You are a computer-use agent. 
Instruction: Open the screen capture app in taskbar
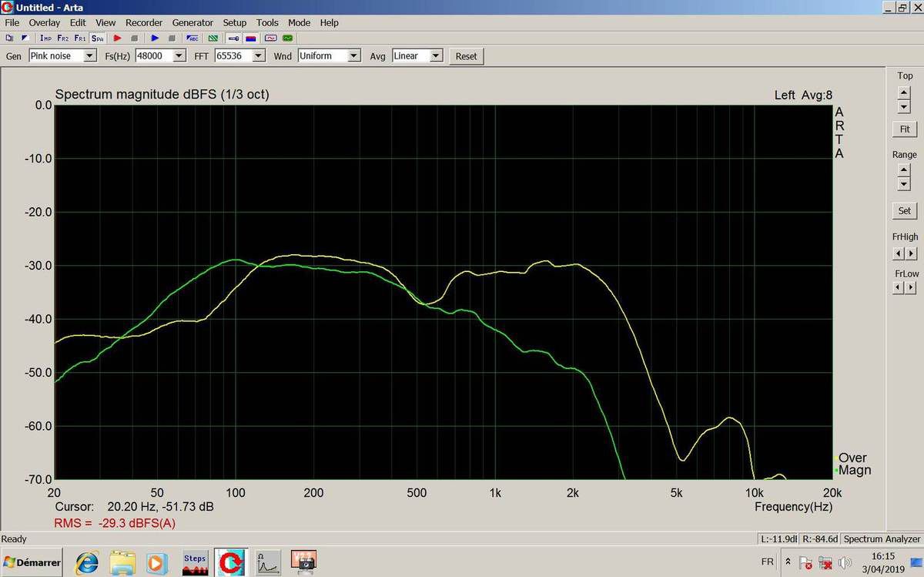(x=303, y=562)
